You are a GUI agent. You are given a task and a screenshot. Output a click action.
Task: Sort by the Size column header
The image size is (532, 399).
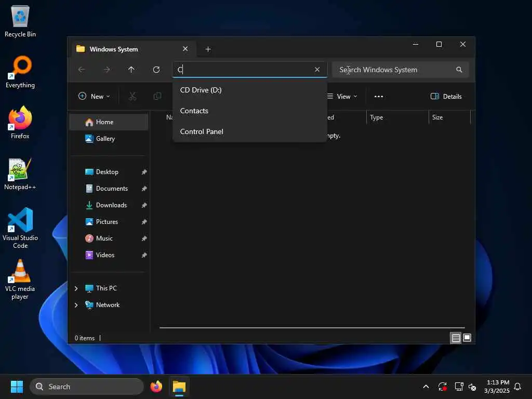point(449,117)
